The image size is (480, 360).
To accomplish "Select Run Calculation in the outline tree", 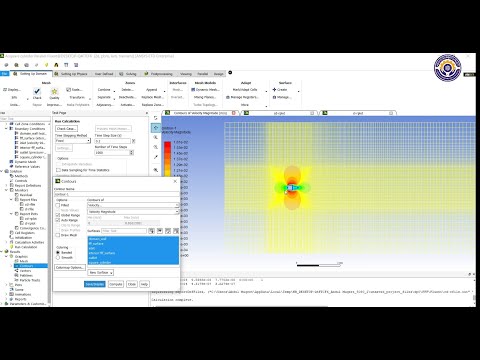I will (26, 247).
